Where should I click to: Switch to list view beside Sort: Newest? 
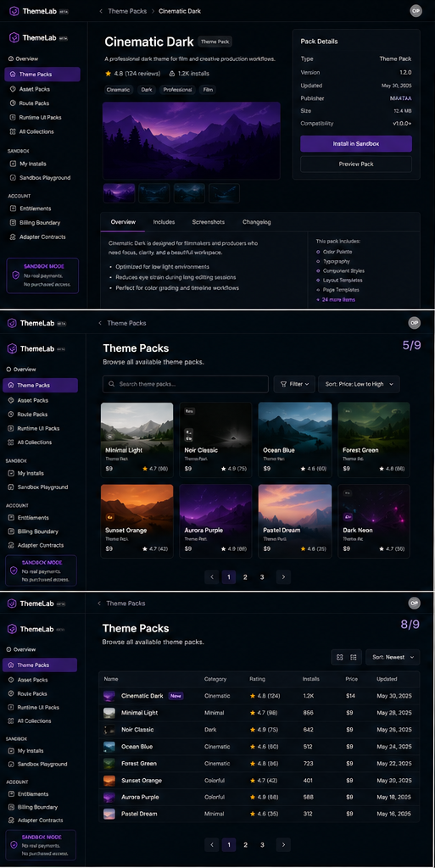(354, 657)
